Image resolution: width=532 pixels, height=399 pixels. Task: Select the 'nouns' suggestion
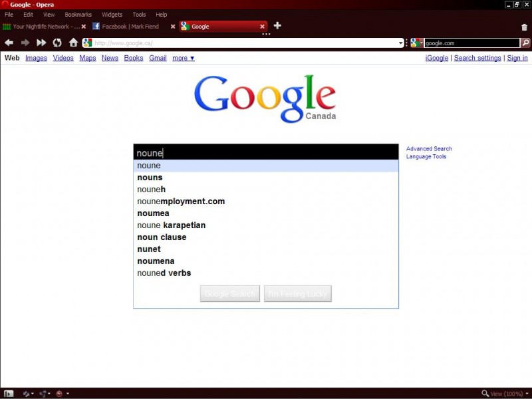266,178
